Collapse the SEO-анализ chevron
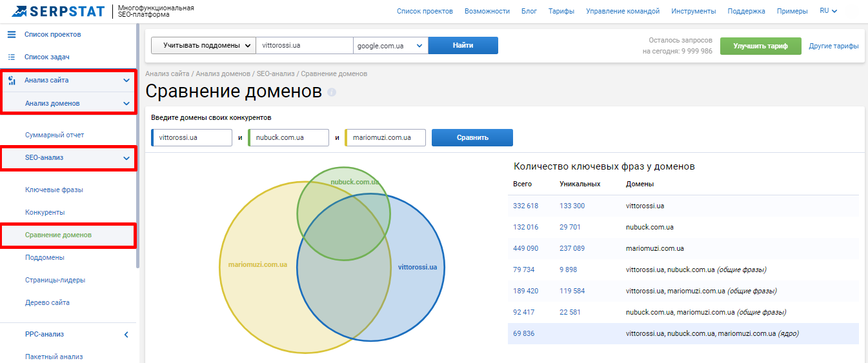868x363 pixels. pyautogui.click(x=126, y=158)
